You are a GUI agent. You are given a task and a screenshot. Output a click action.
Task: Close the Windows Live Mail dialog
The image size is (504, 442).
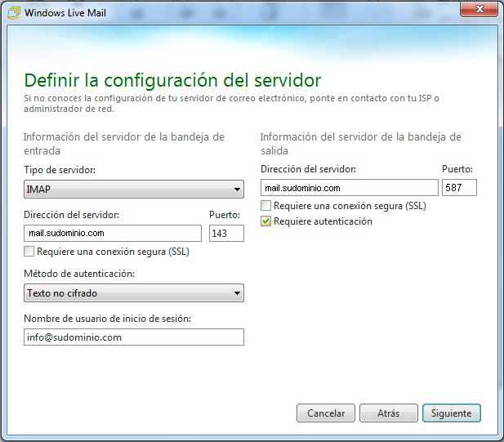pos(479,9)
